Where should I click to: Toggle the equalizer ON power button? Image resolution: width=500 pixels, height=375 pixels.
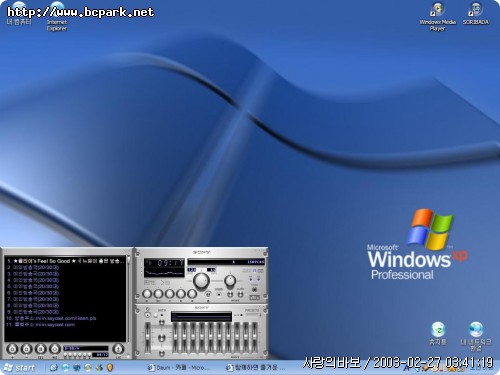click(x=147, y=315)
